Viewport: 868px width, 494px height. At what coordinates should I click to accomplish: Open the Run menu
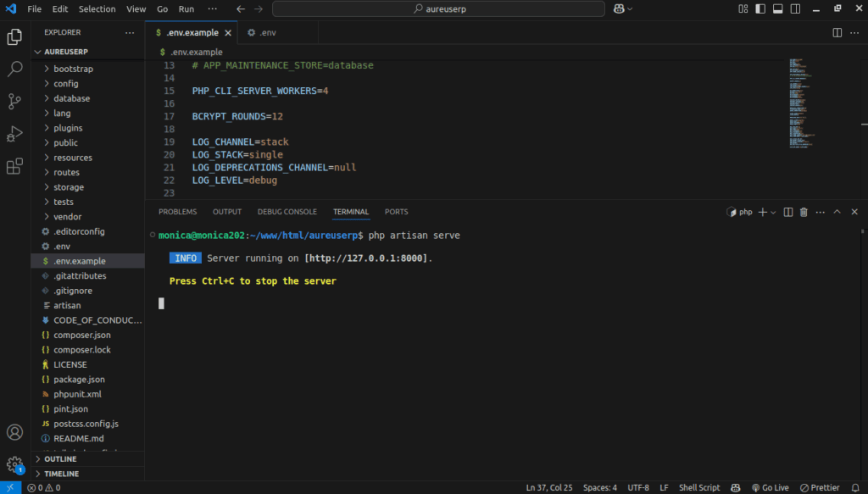(x=186, y=8)
